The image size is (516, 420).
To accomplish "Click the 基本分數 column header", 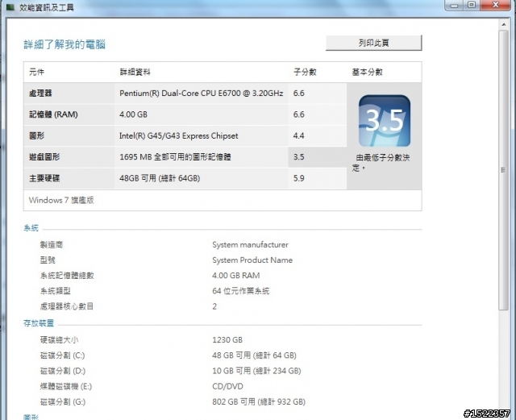I will coord(368,72).
